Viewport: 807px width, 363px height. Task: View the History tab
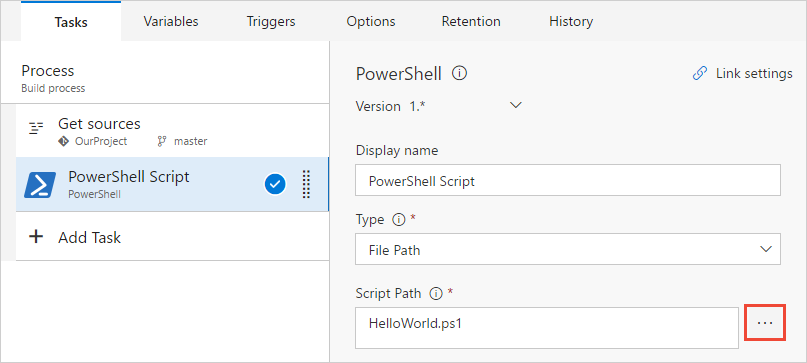tap(571, 22)
